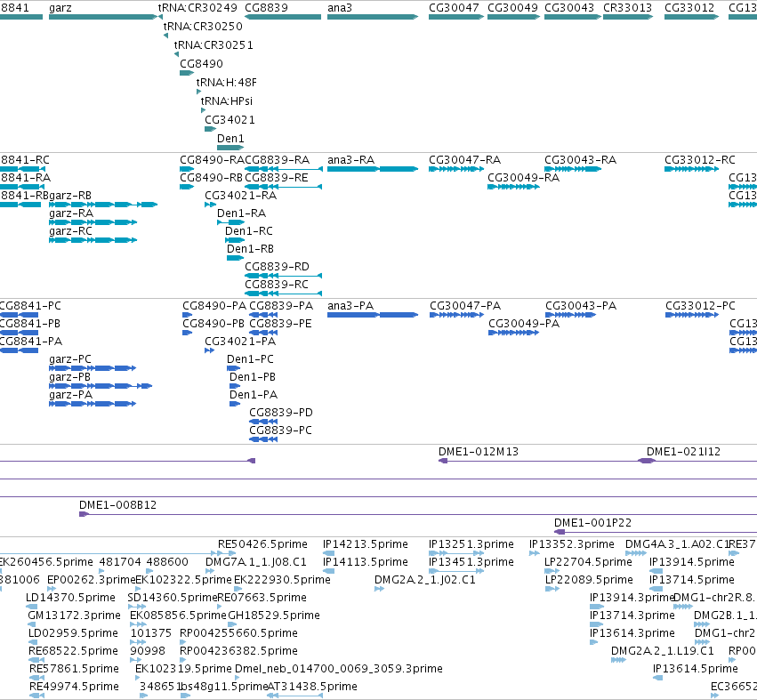
Task: Click the transcript glyph under CG30049-RA
Action: pyautogui.click(x=513, y=187)
